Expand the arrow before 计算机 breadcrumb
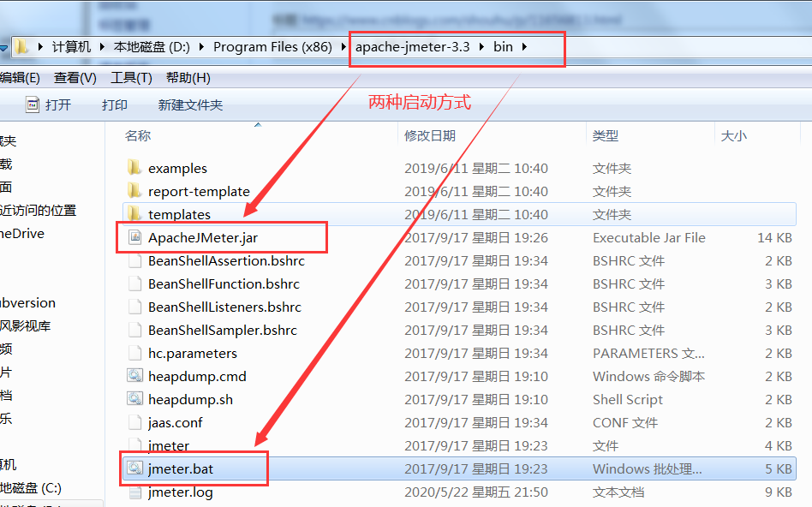This screenshot has height=507, width=812. pos(40,46)
